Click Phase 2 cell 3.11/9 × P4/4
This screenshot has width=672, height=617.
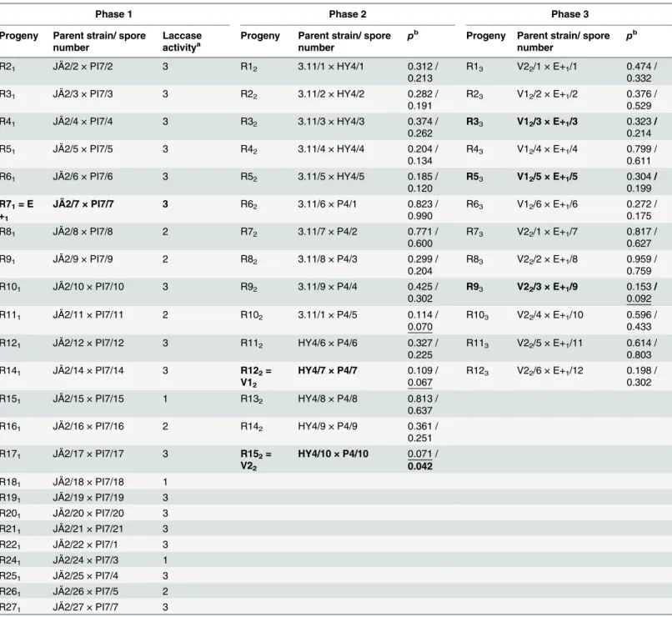(x=328, y=287)
